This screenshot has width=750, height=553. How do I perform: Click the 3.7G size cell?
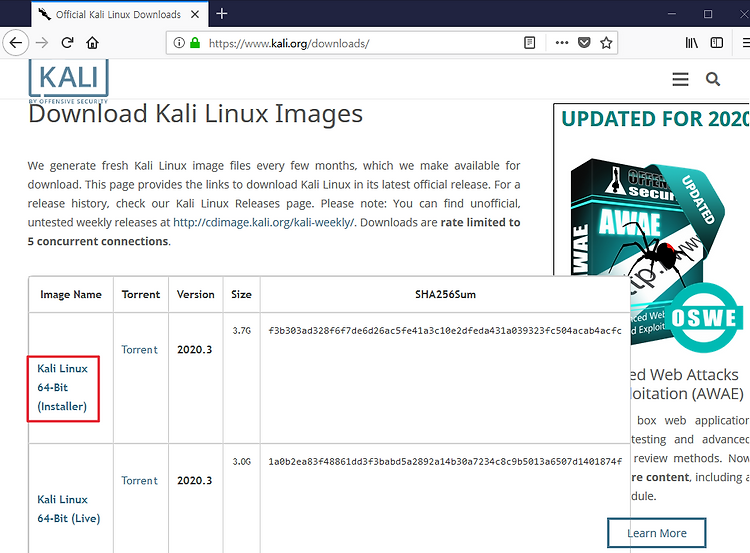click(242, 331)
